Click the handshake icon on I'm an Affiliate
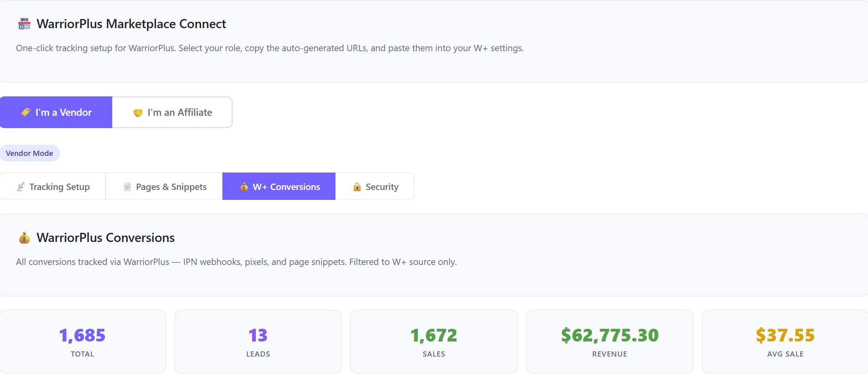The image size is (868, 376). point(138,113)
